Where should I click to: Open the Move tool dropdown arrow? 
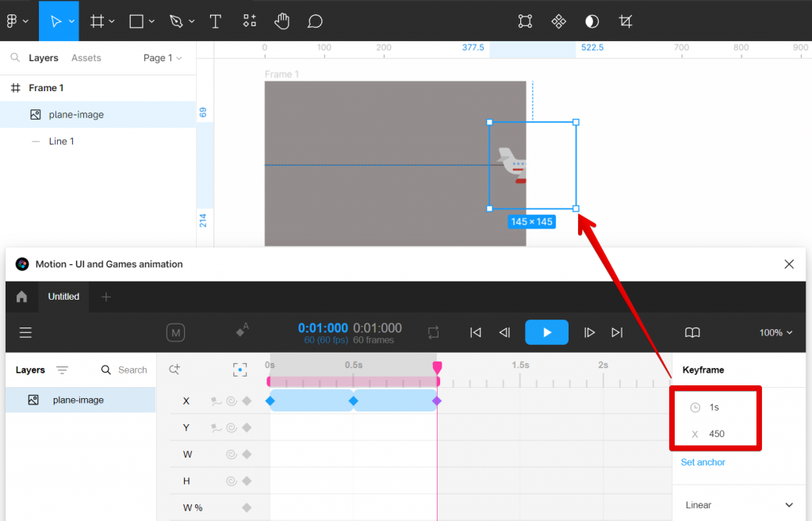pyautogui.click(x=71, y=21)
